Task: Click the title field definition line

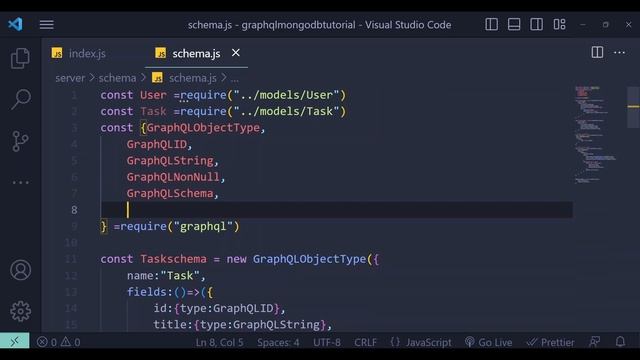Action: click(243, 325)
